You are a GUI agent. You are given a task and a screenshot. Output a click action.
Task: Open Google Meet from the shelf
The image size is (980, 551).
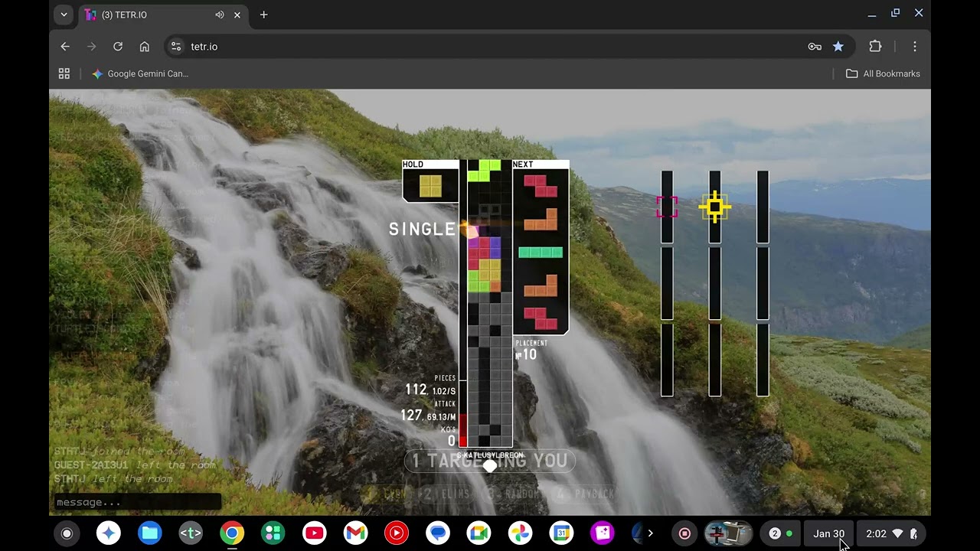[x=479, y=533]
